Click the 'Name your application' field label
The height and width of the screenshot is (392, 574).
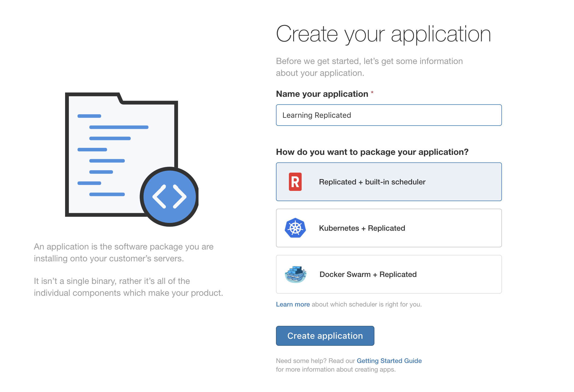(x=322, y=94)
